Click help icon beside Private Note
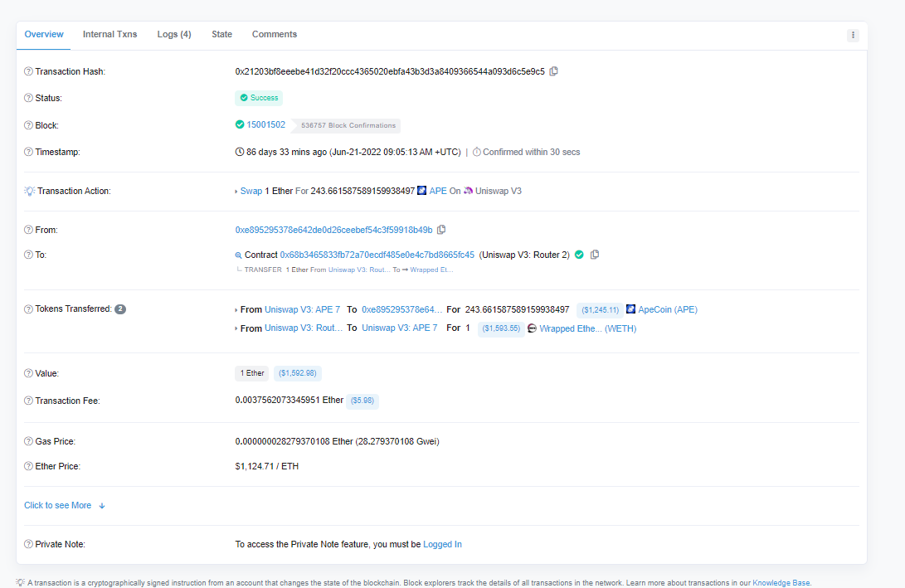 28,544
